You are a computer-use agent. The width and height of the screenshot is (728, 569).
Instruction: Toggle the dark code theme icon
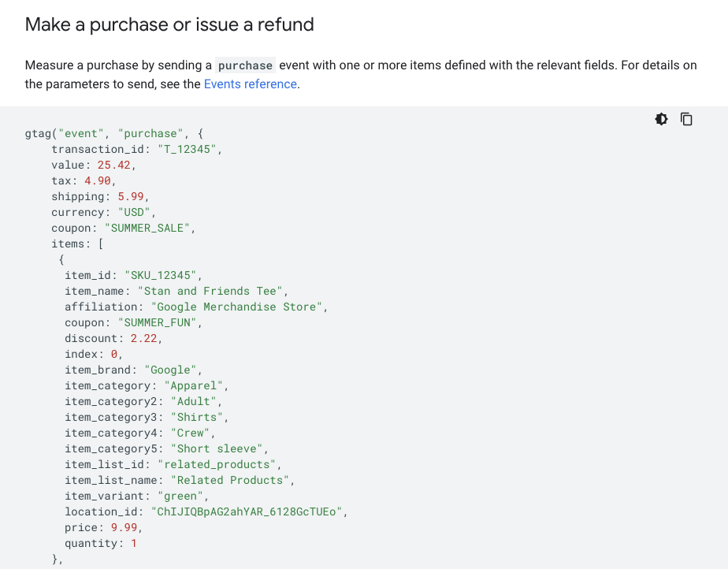click(661, 119)
